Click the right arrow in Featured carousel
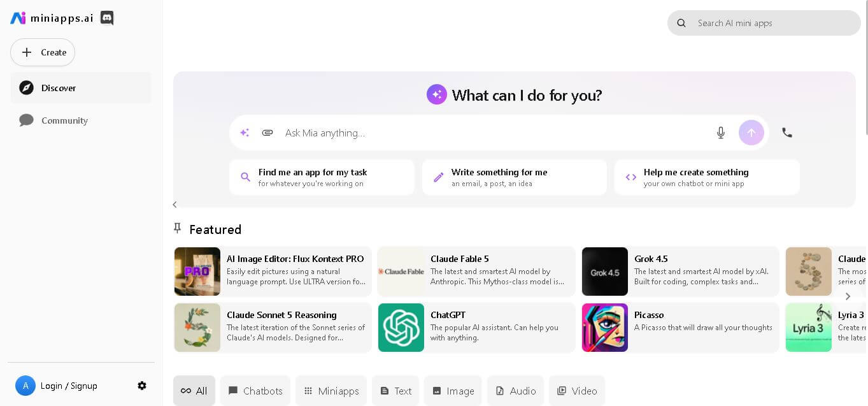This screenshot has width=868, height=406. 848,296
